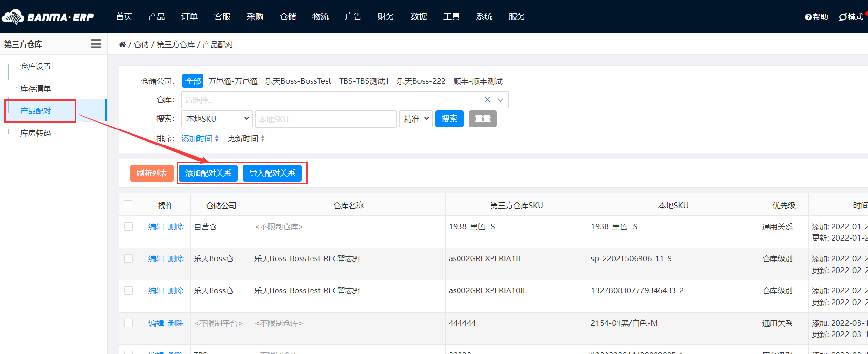
Task: Toggle the sidebar hamburger menu icon
Action: (x=96, y=44)
